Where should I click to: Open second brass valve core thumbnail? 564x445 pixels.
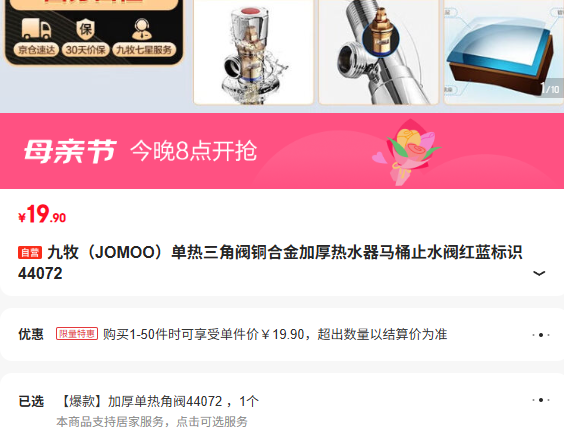pyautogui.click(x=379, y=52)
